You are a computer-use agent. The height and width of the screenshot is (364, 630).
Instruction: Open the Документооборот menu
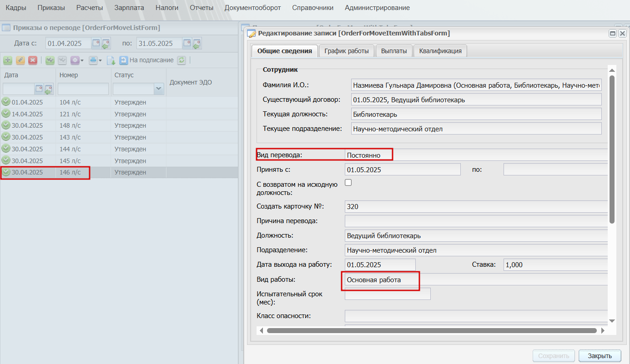tap(253, 8)
